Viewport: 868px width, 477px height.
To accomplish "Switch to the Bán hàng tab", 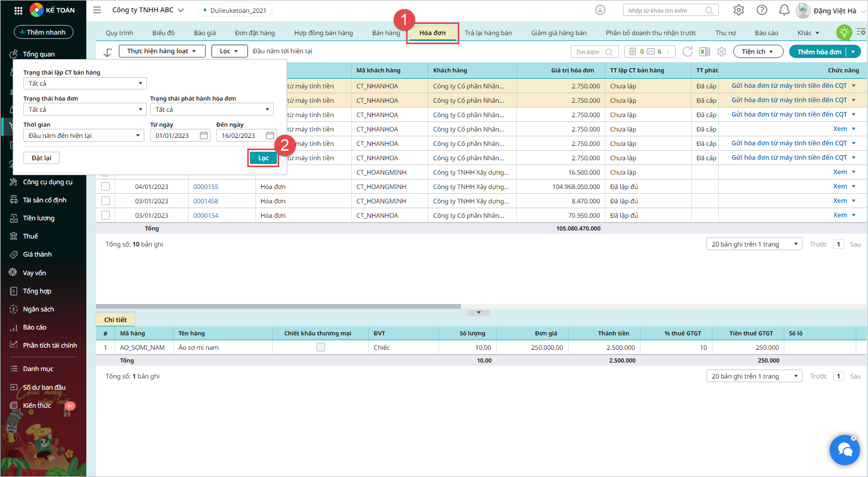I will coord(386,33).
